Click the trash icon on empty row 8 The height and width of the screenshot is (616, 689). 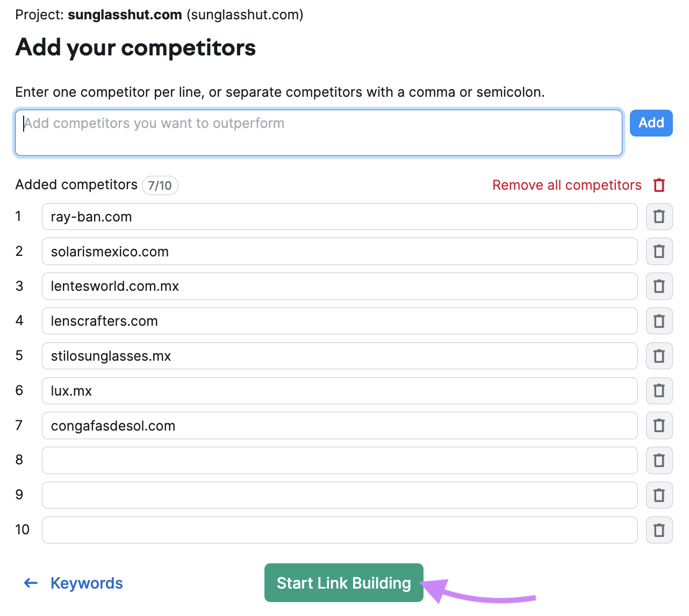point(659,460)
